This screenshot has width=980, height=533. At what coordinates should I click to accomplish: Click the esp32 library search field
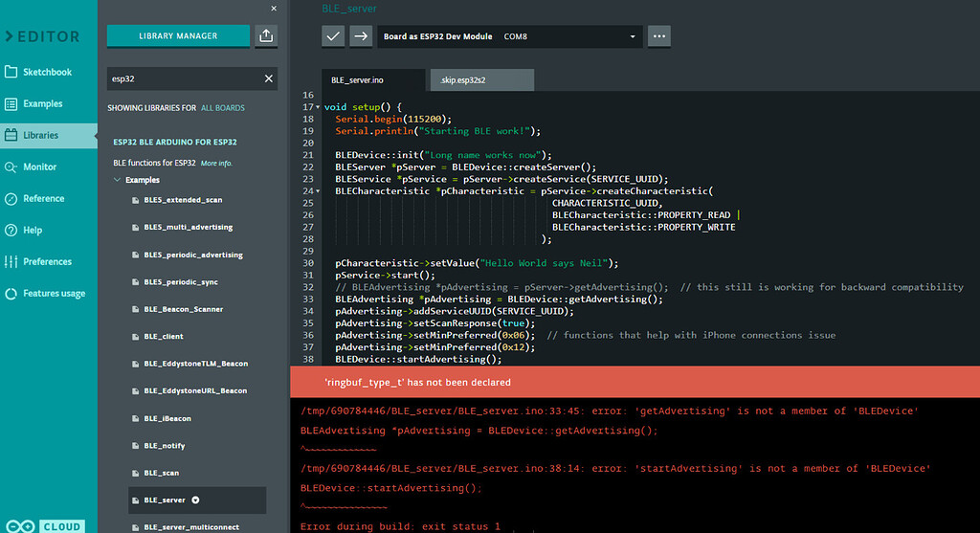coord(182,78)
